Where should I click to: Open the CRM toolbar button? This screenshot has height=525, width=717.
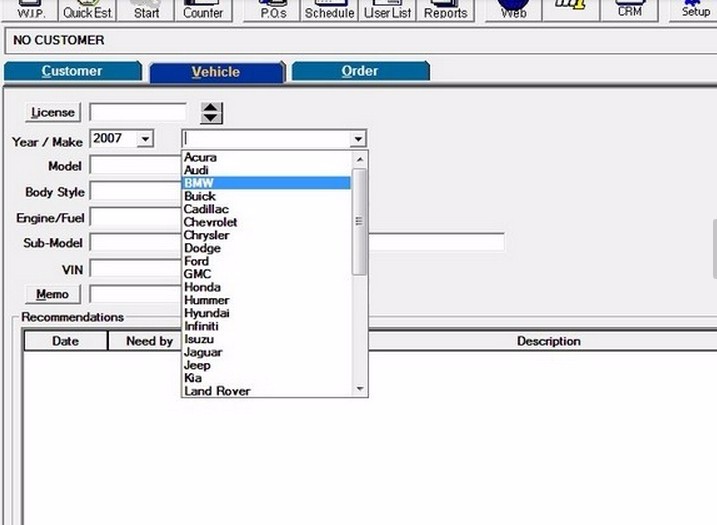coord(629,10)
